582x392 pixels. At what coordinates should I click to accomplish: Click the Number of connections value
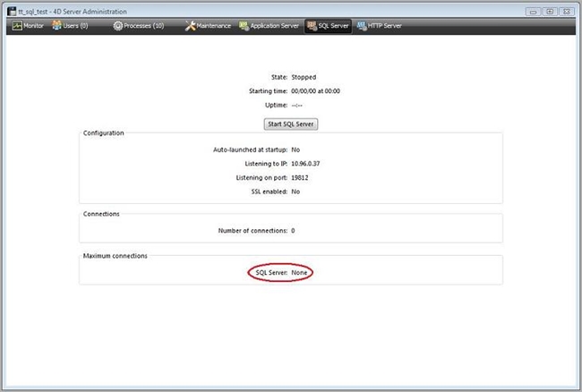(293, 230)
